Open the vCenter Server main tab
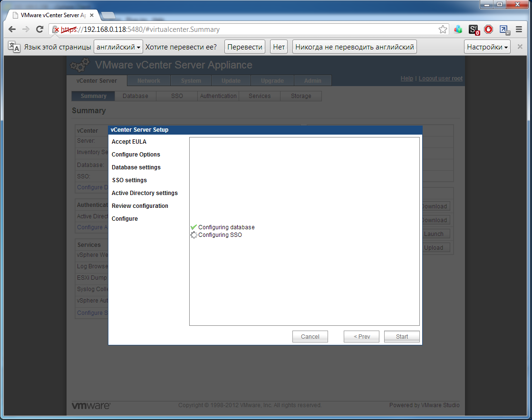The image size is (532, 420). [97, 80]
